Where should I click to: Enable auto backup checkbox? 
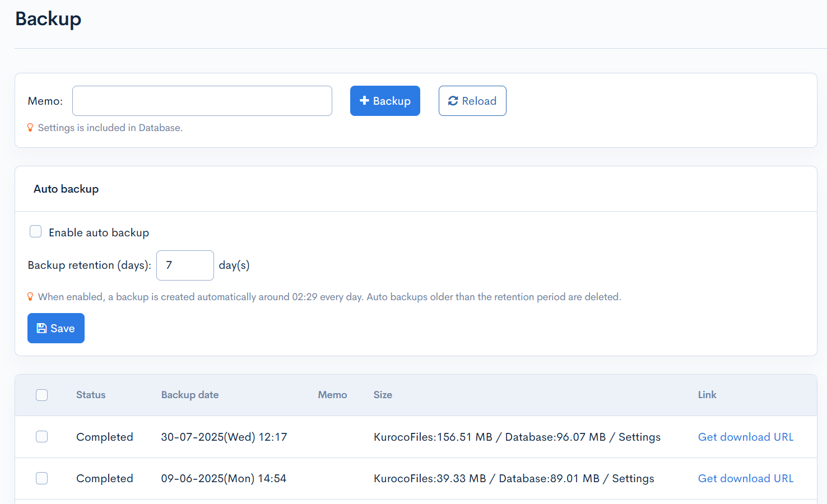(x=36, y=232)
